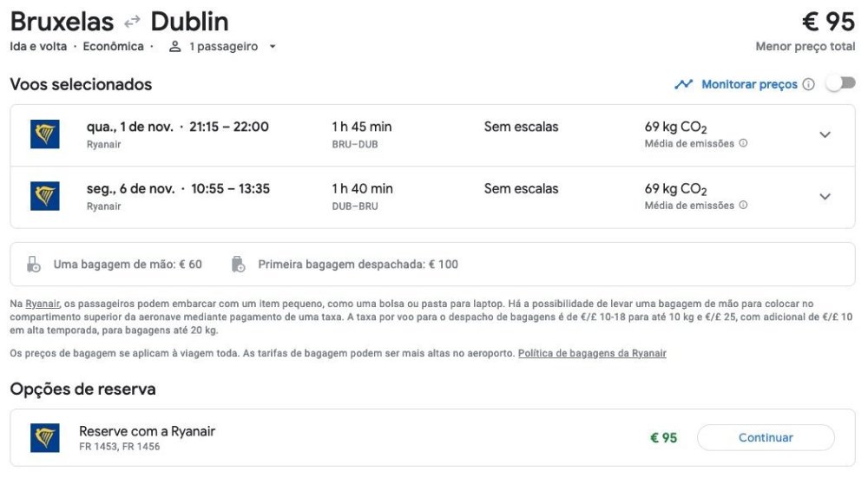The width and height of the screenshot is (868, 478).
Task: Enable the Monitorar preços toggle
Action: [839, 84]
